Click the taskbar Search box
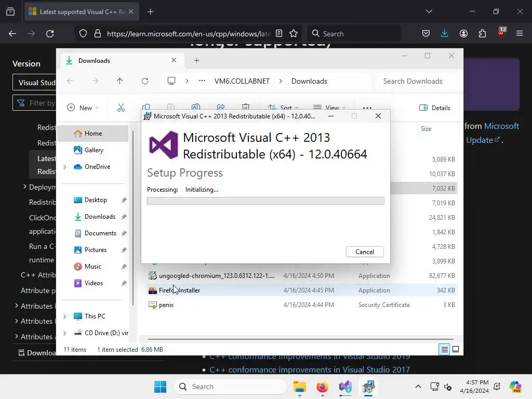The height and width of the screenshot is (399, 532). 230,387
